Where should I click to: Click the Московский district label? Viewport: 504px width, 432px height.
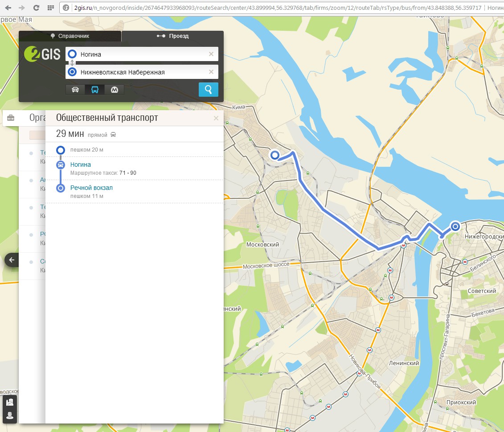coord(262,244)
